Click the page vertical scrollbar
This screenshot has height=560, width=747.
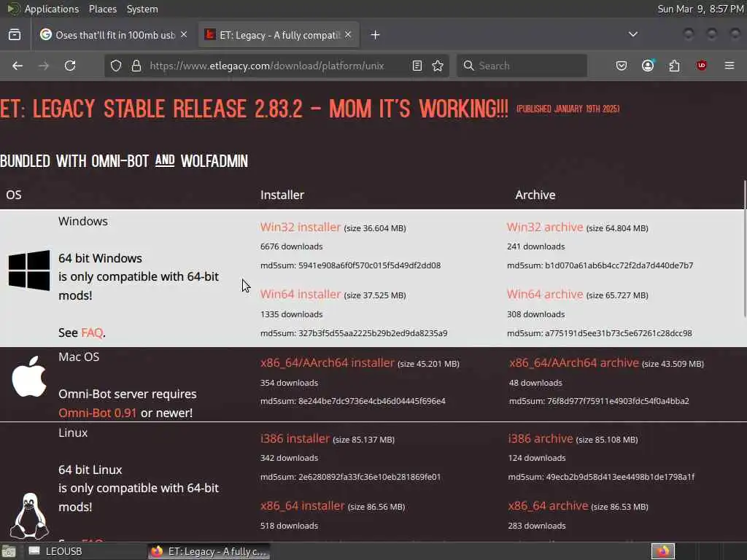pyautogui.click(x=745, y=248)
